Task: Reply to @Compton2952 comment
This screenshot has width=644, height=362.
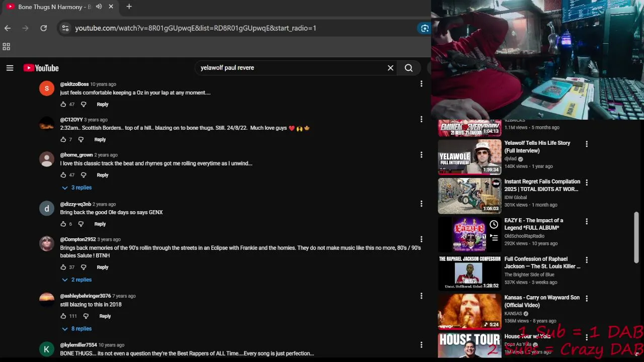Action: coord(103,267)
